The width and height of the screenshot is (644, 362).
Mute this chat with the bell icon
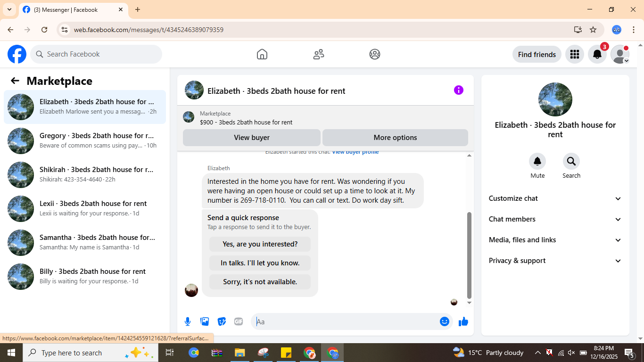(537, 162)
